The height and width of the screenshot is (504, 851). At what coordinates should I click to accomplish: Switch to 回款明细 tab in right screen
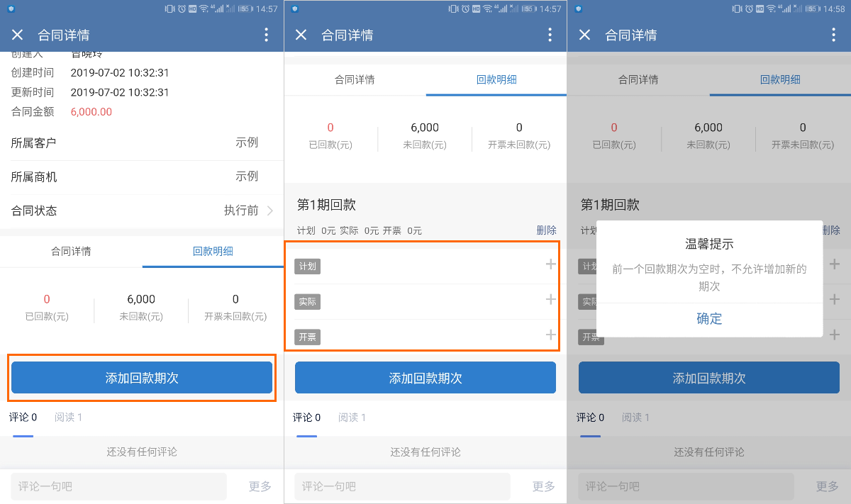click(780, 79)
